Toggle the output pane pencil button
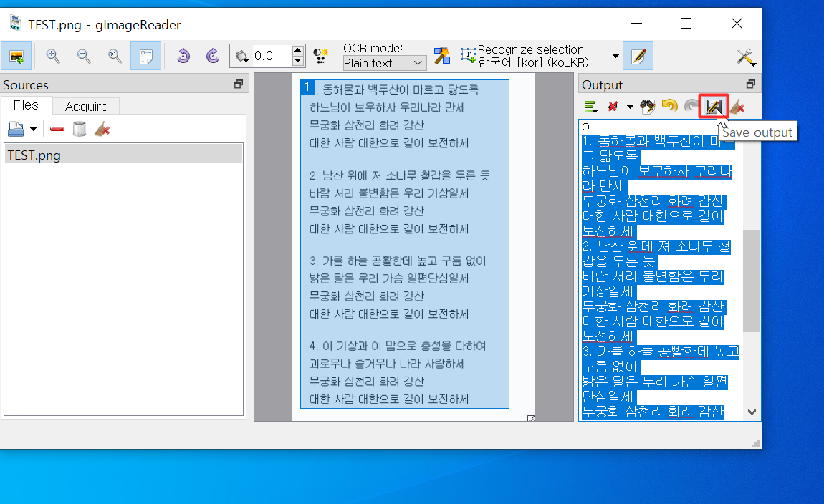824x504 pixels. [638, 56]
